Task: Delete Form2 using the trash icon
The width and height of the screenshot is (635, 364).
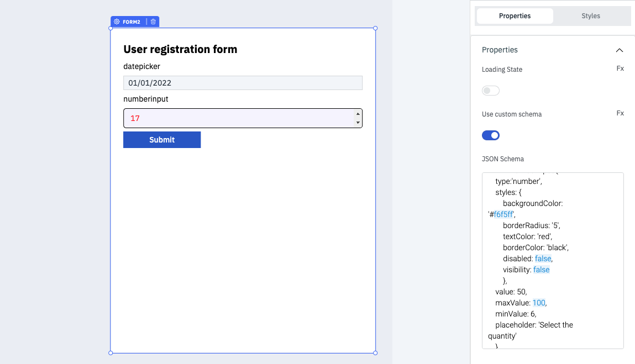Action: pyautogui.click(x=153, y=22)
